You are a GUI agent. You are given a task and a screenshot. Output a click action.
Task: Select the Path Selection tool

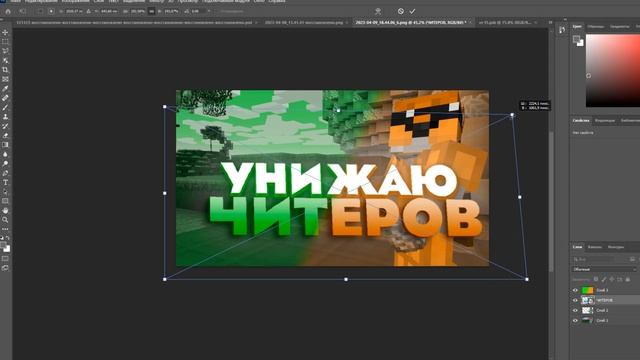pos(5,192)
